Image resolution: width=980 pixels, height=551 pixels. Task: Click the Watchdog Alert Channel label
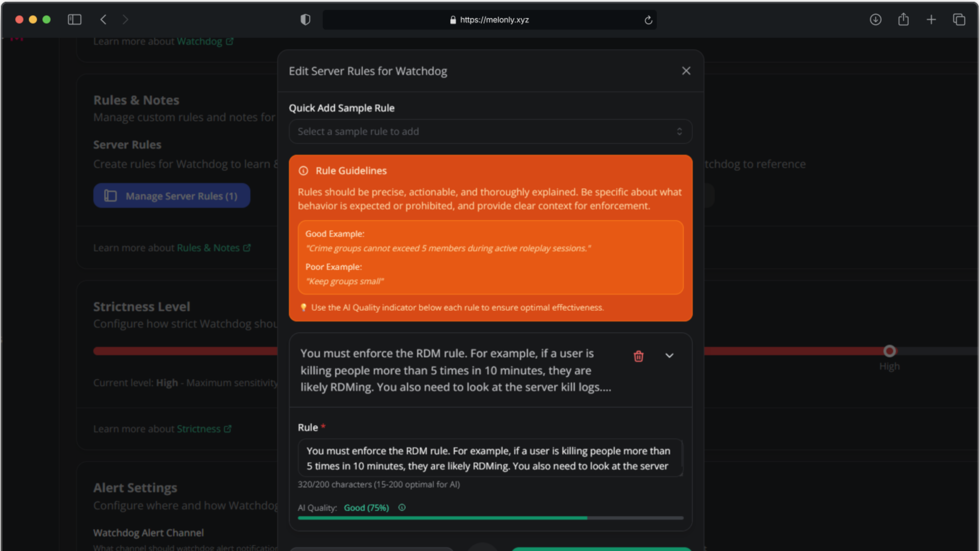tap(148, 533)
